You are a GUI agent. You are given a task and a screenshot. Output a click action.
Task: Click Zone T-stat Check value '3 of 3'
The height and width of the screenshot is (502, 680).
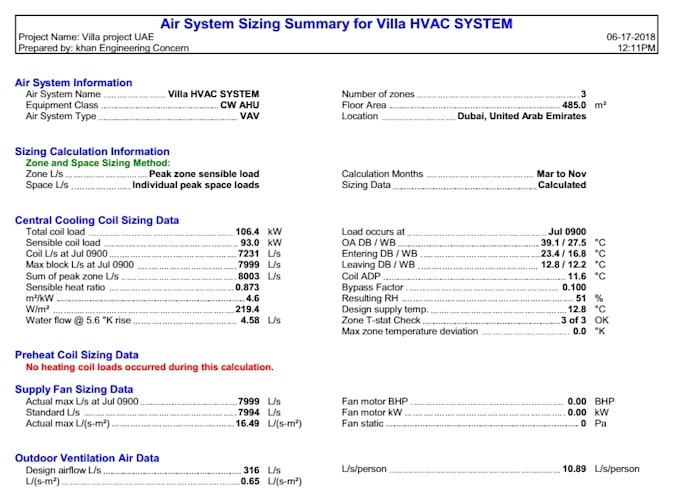[x=573, y=320]
